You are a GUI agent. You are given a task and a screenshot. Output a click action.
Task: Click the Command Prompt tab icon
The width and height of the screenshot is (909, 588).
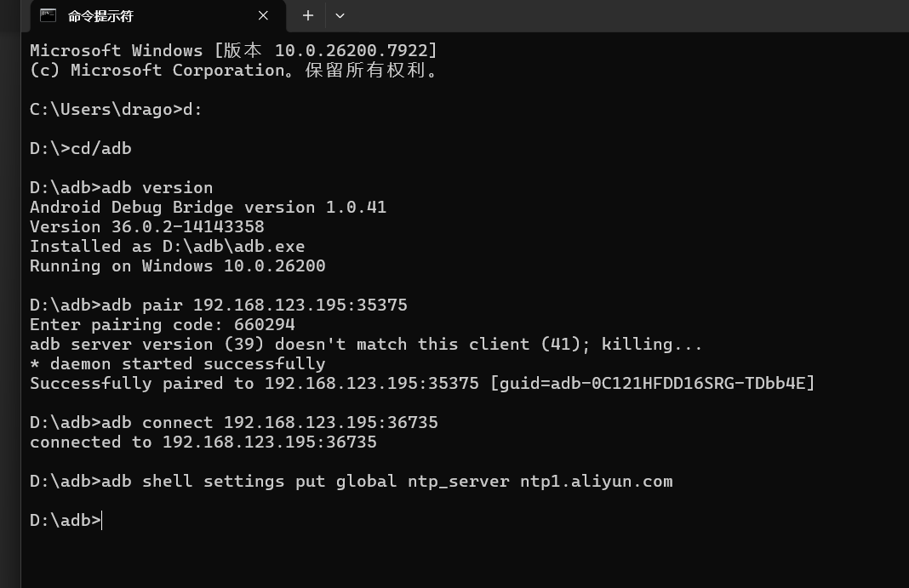[x=49, y=15]
